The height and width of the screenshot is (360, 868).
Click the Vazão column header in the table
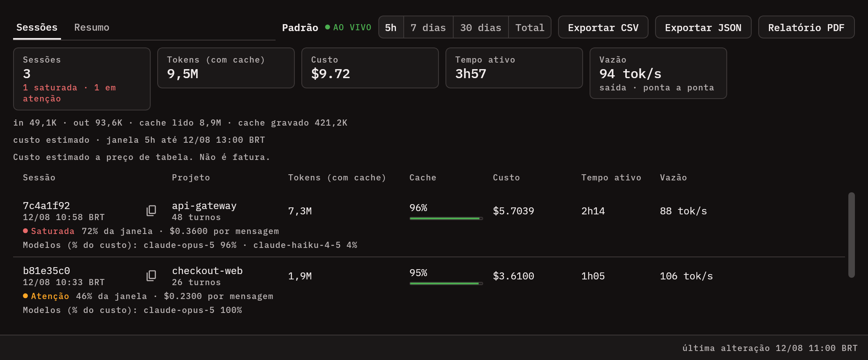click(x=674, y=178)
